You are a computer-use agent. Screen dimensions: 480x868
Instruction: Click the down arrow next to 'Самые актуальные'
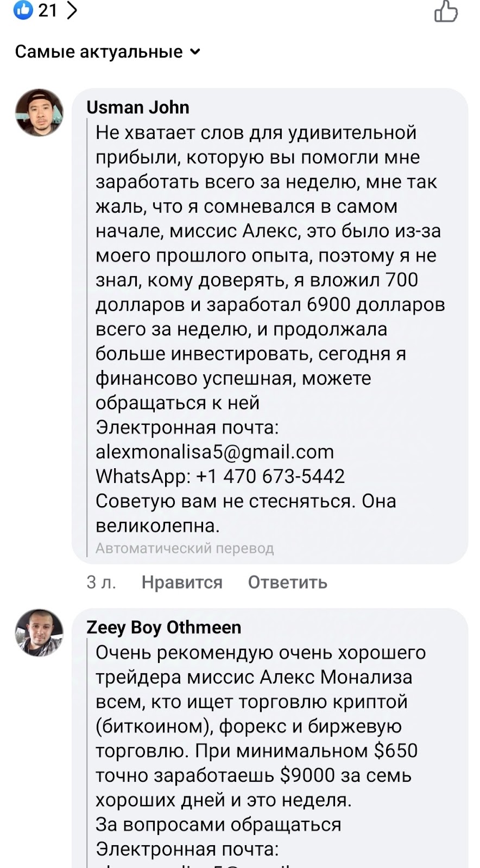coord(195,52)
